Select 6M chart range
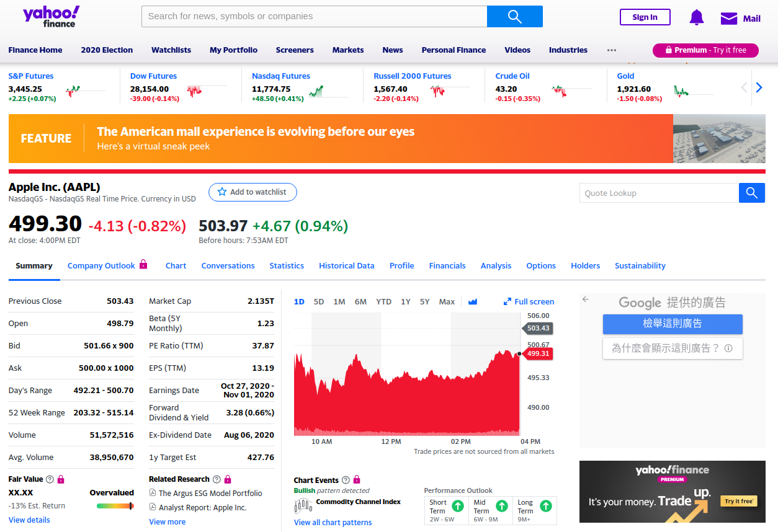This screenshot has width=778, height=532. [x=360, y=301]
